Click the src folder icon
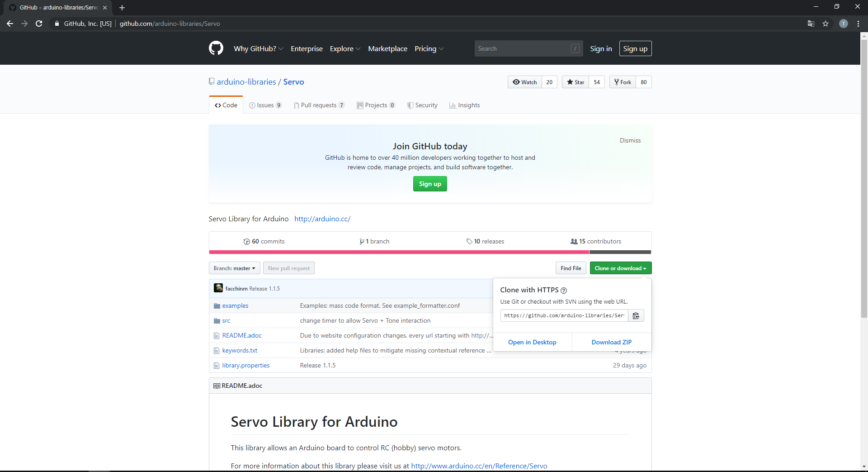868x472 pixels. (x=217, y=321)
